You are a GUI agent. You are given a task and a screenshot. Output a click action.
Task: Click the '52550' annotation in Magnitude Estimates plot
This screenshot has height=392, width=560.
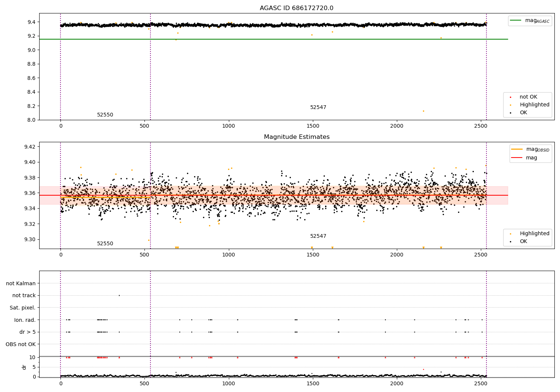coord(105,244)
